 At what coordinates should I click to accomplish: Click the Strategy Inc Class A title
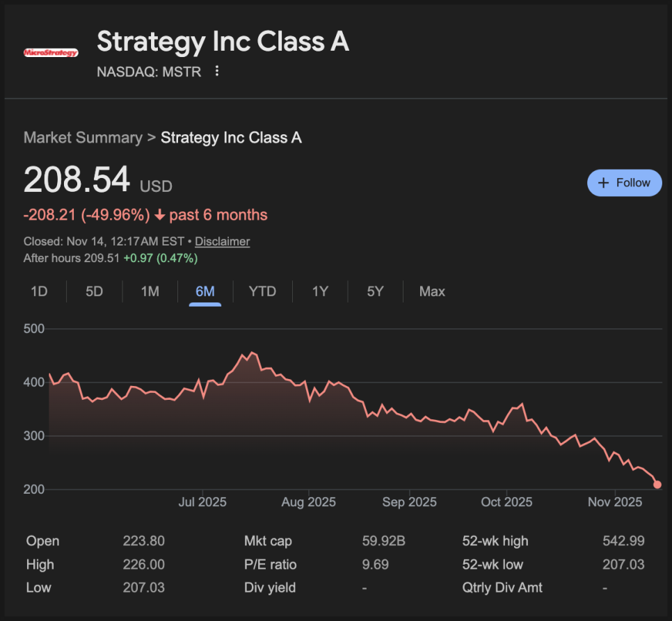223,42
